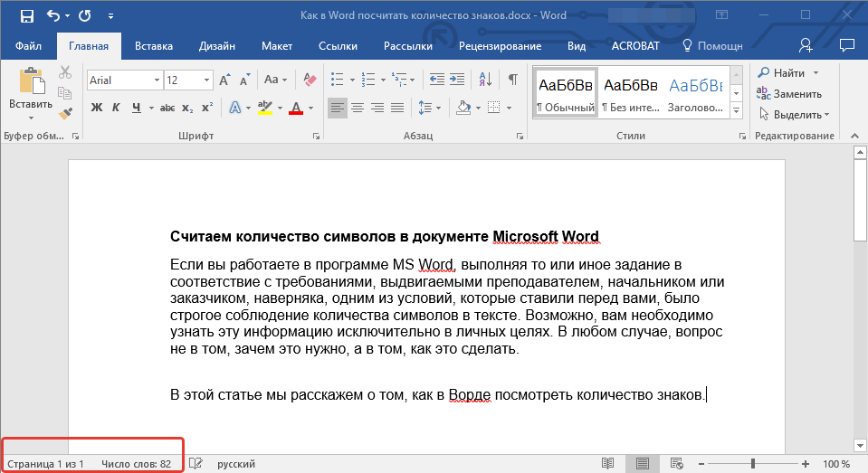
Task: Clear all formatting with the eraser icon
Action: click(x=310, y=80)
